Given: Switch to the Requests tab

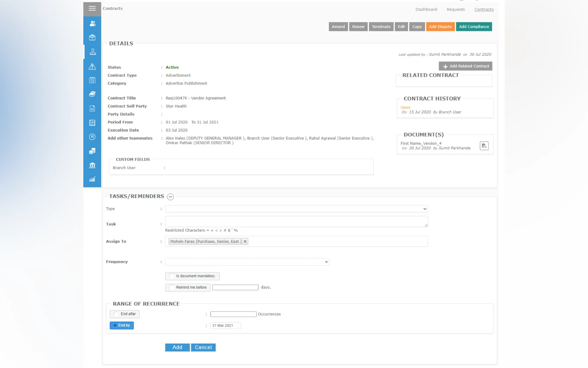Looking at the screenshot, I should [456, 10].
